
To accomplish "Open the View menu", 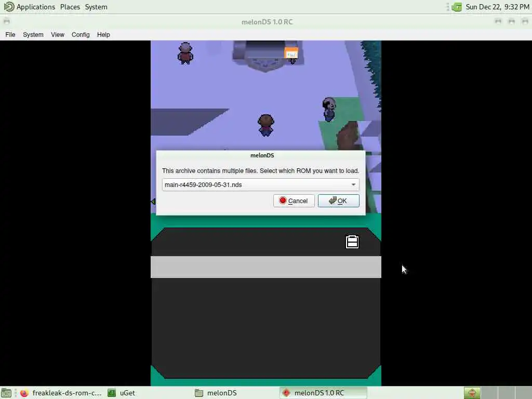I will (57, 35).
